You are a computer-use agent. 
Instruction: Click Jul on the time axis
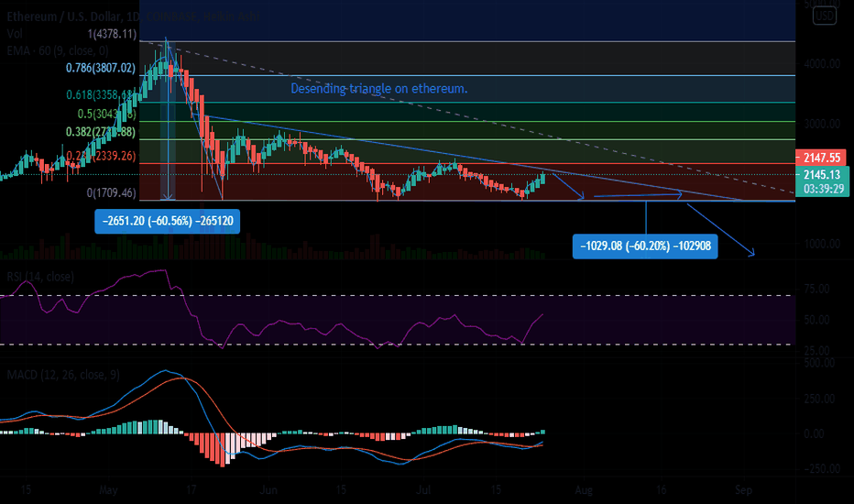[x=423, y=490]
